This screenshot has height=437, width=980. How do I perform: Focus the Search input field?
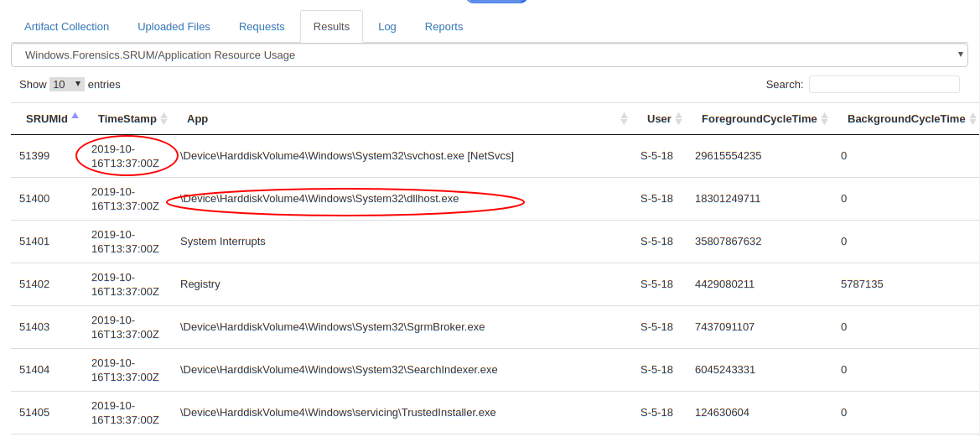click(x=884, y=85)
